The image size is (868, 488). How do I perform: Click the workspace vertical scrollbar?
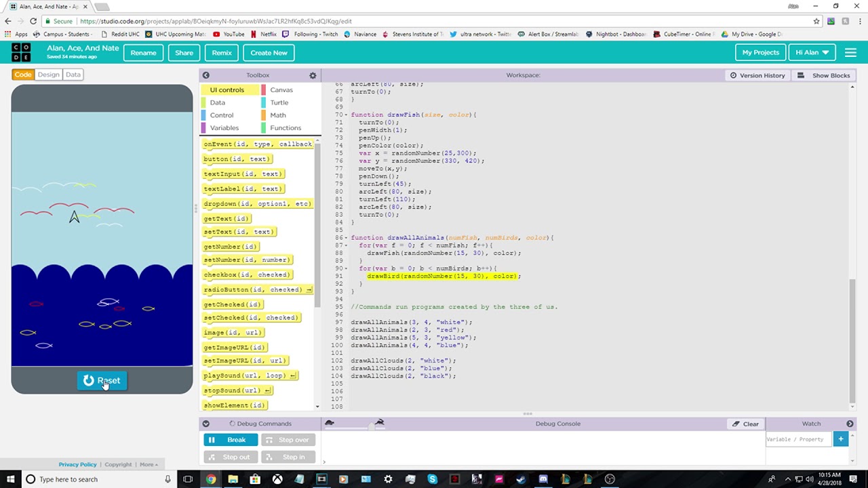point(852,341)
